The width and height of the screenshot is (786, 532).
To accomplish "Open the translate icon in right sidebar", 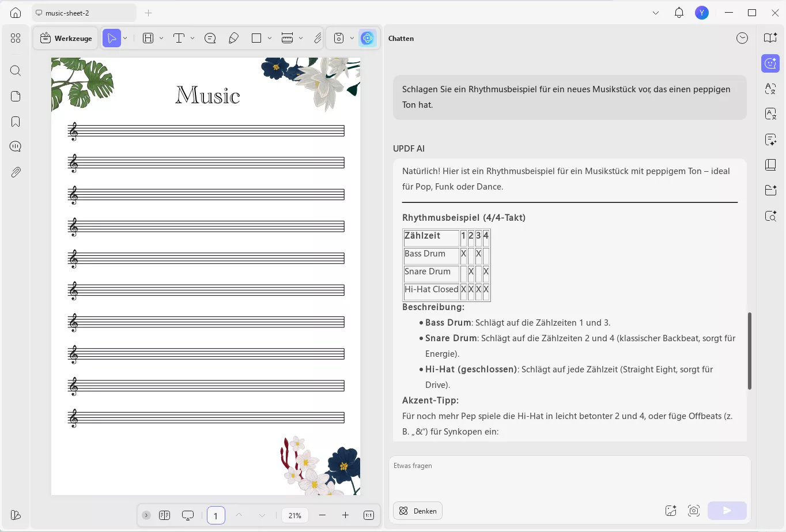I will [770, 88].
